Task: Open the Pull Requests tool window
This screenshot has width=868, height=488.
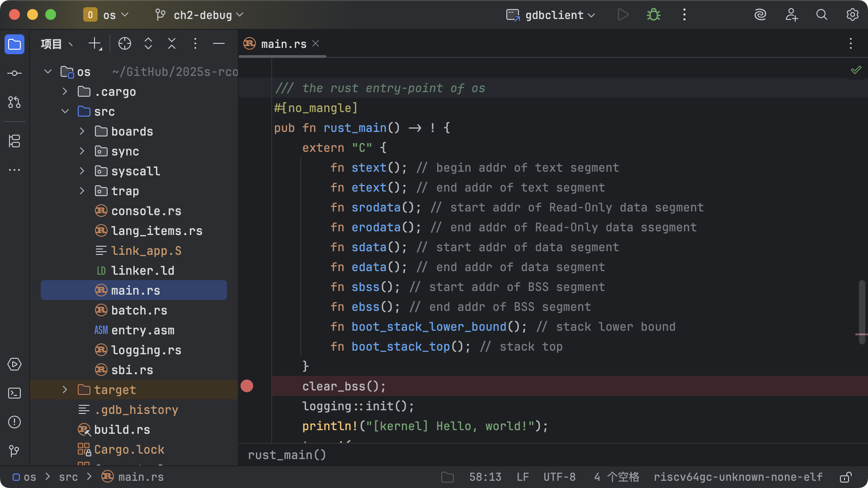Action: pos(14,102)
